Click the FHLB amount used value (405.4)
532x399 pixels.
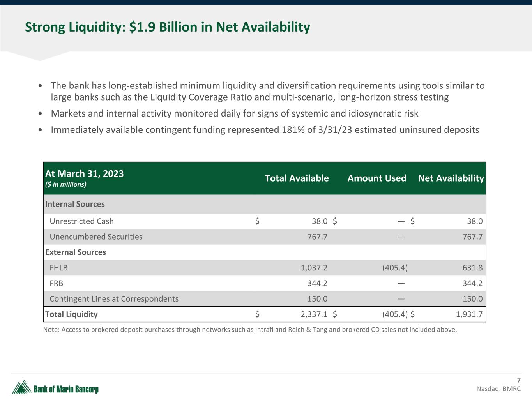[x=395, y=268]
